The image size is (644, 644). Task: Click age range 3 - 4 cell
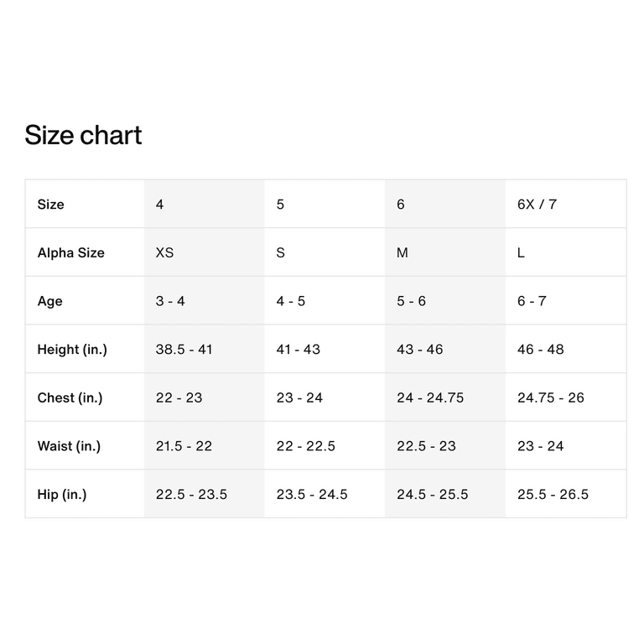point(170,301)
